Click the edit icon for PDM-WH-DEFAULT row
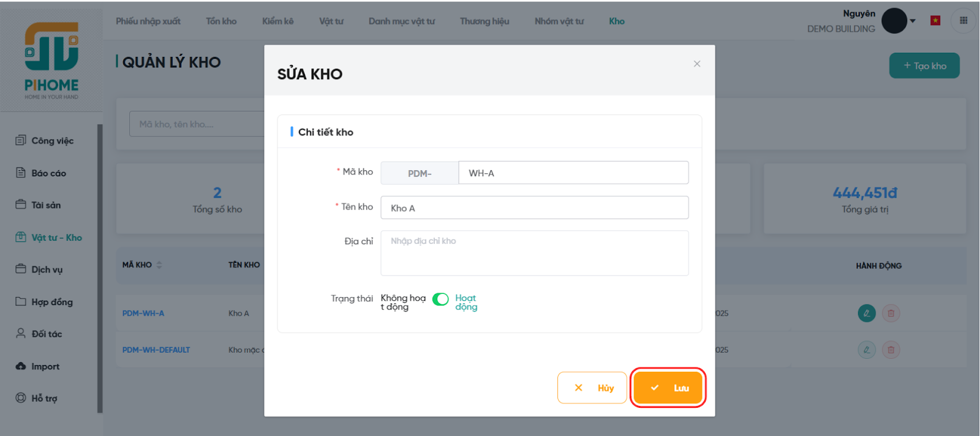Viewport: 980px width, 436px height. pyautogui.click(x=866, y=350)
